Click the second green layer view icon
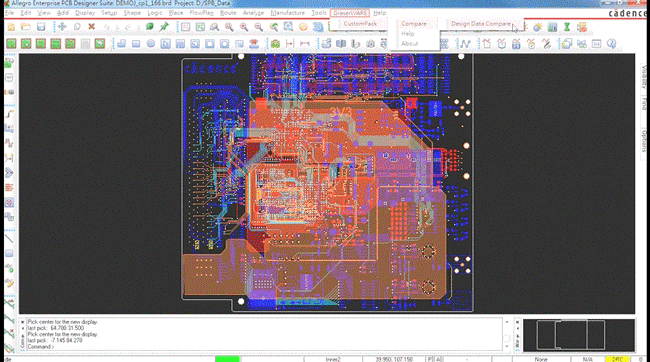The image size is (650, 362). (x=26, y=44)
